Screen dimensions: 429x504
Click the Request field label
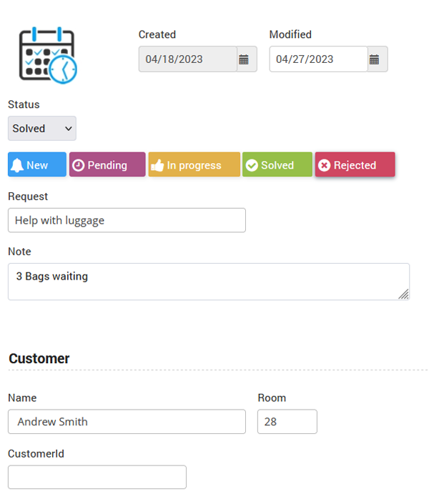click(28, 196)
